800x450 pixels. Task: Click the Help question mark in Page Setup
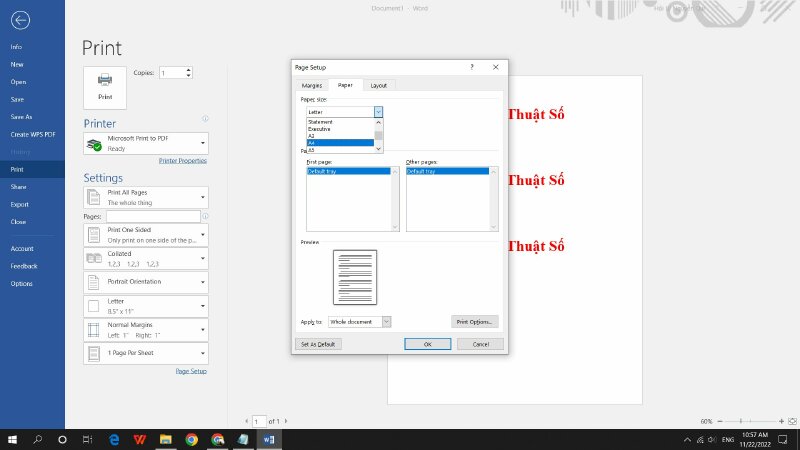[472, 67]
